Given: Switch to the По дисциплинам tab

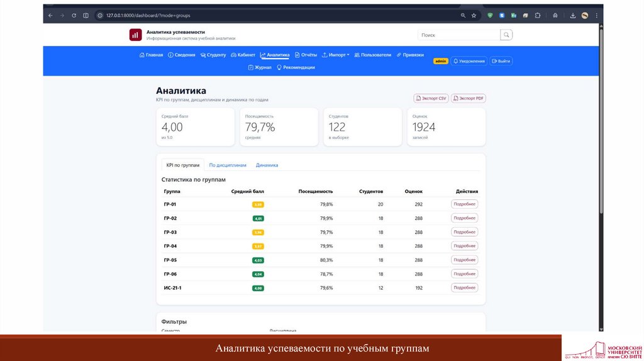Looking at the screenshot, I should [x=228, y=165].
